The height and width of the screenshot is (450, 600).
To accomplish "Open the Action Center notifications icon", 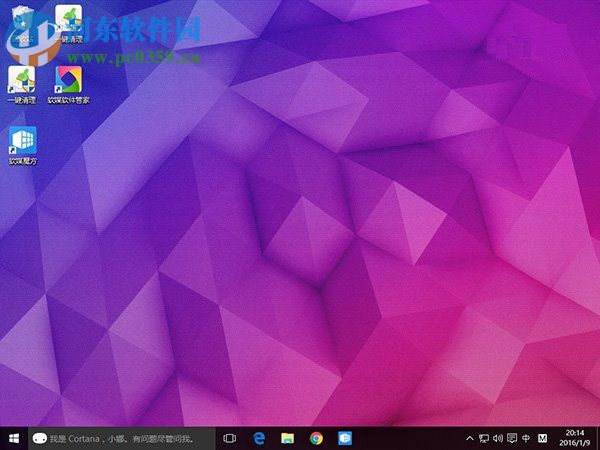I will 512,439.
